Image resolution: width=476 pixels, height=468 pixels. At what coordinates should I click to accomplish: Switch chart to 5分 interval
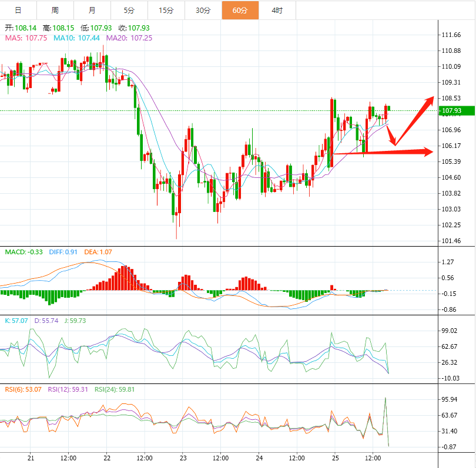click(129, 11)
